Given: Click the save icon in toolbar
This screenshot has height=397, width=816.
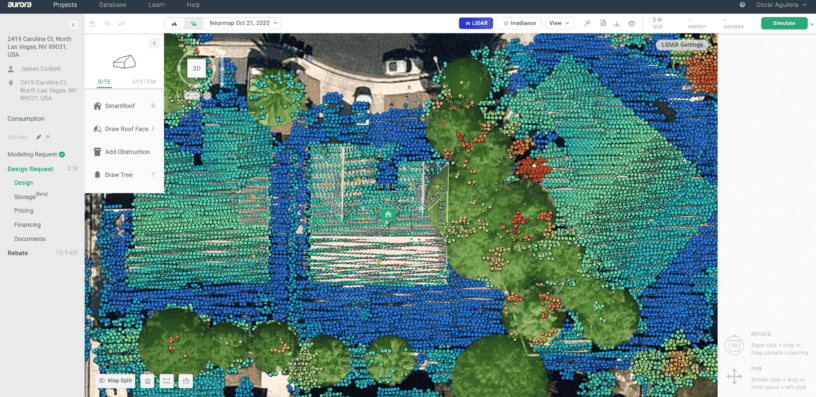Looking at the screenshot, I should tap(93, 23).
